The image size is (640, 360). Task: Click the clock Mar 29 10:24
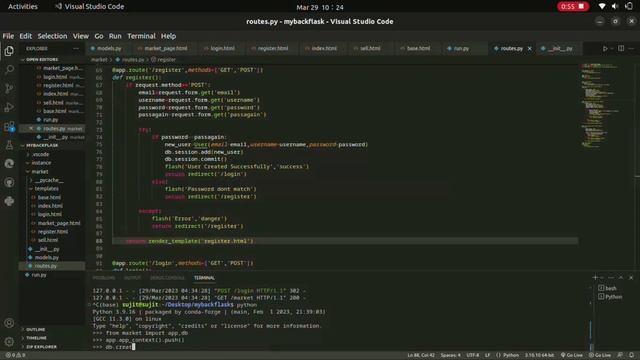click(x=320, y=7)
